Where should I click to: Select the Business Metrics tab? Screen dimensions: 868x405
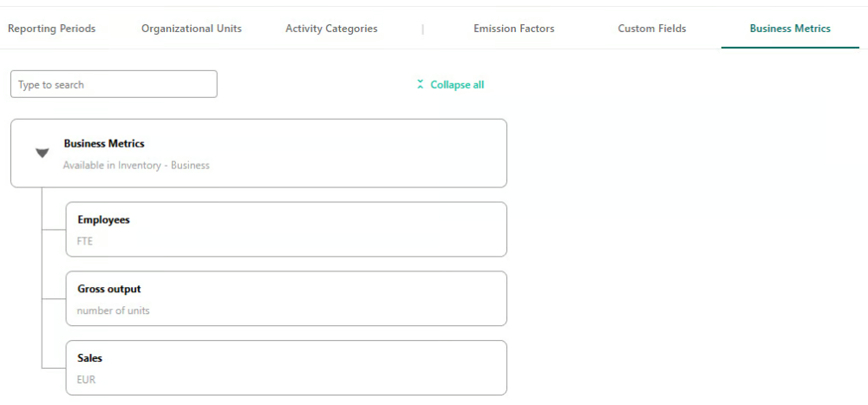(790, 29)
